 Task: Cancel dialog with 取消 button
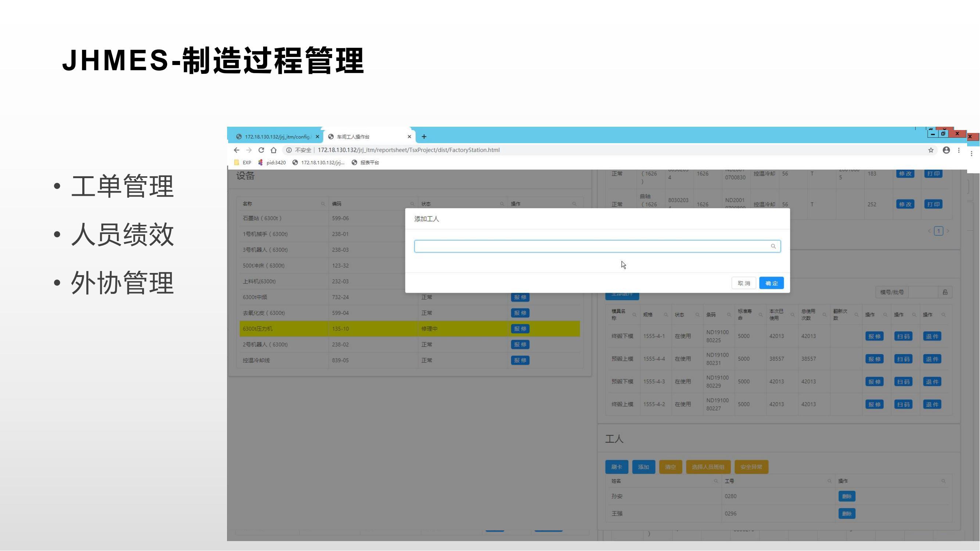tap(743, 283)
